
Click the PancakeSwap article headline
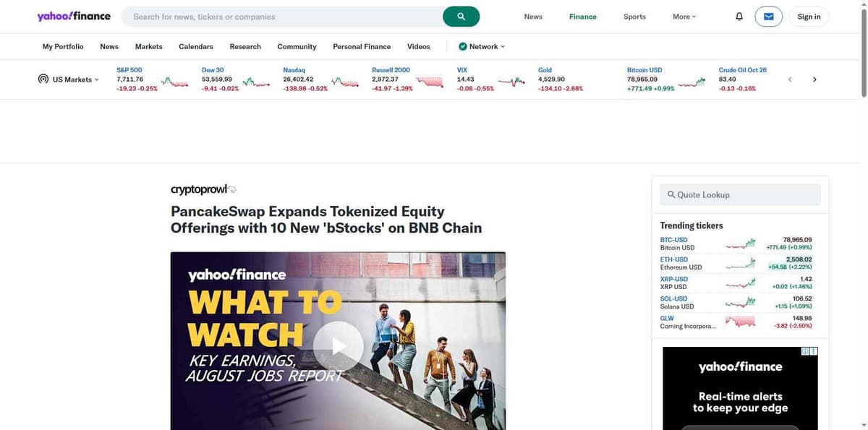(326, 220)
